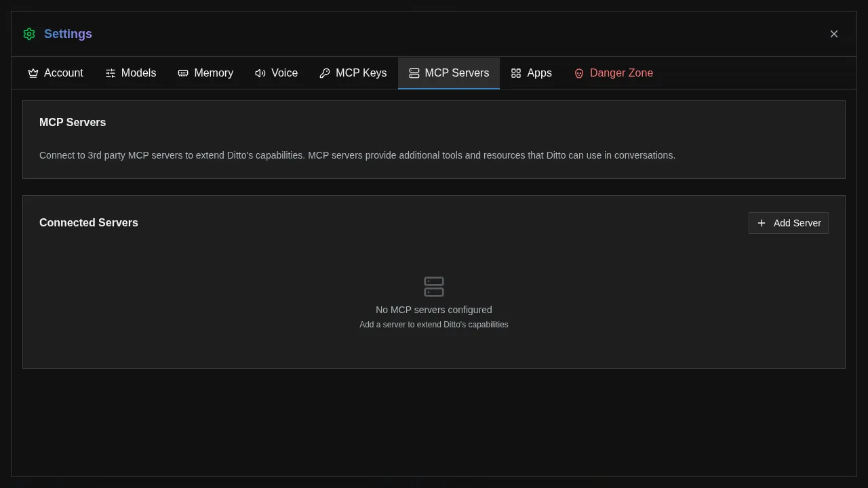
Task: Click the green settings gear icon
Action: [29, 34]
